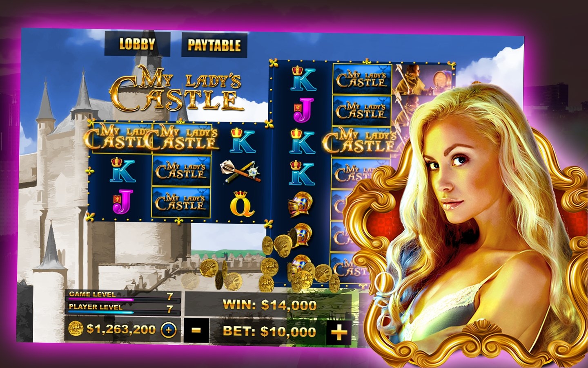588x368 pixels.
Task: Click the pink J symbol on tall reels
Action: (303, 110)
